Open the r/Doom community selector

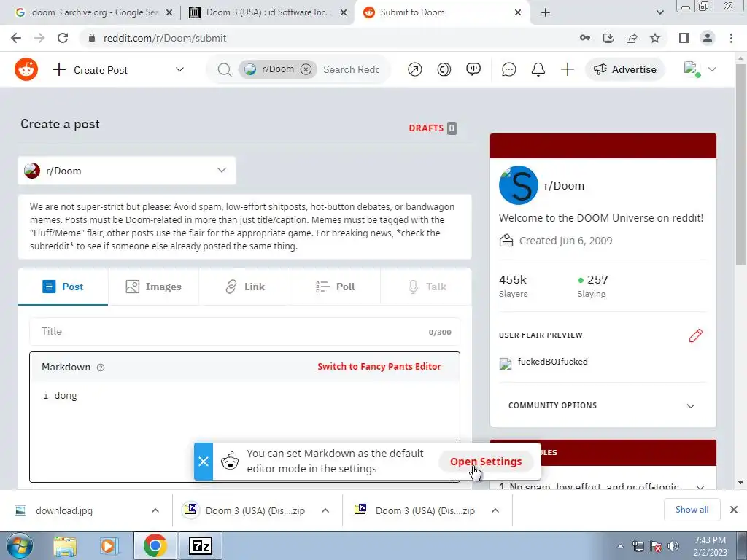[127, 171]
